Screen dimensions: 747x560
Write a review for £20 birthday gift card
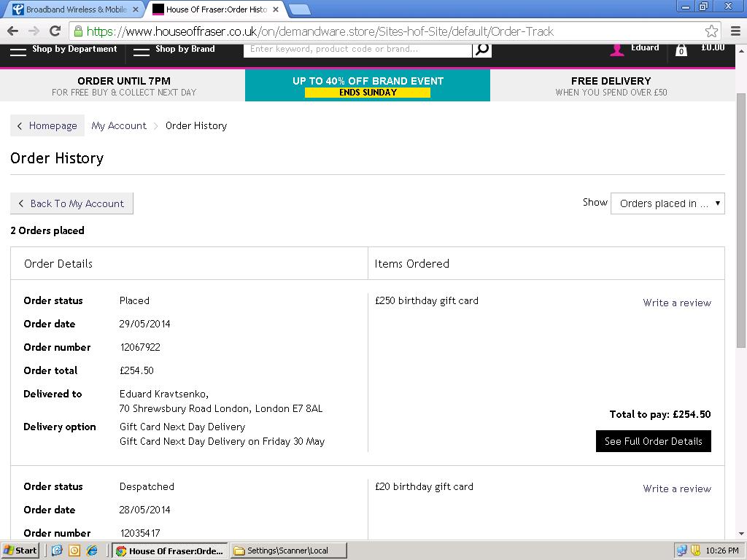677,489
